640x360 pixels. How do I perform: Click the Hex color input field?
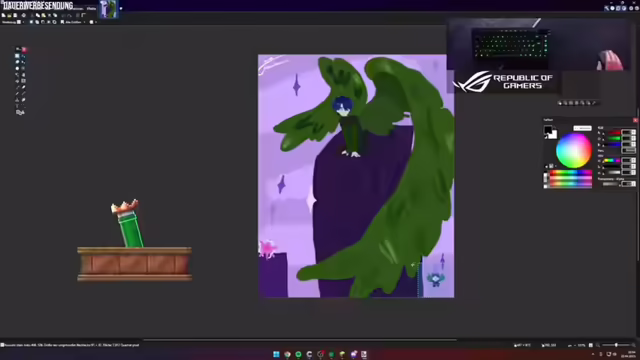[629, 150]
